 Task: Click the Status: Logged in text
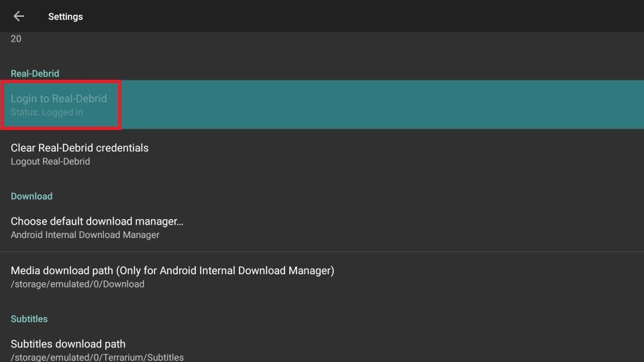click(47, 112)
